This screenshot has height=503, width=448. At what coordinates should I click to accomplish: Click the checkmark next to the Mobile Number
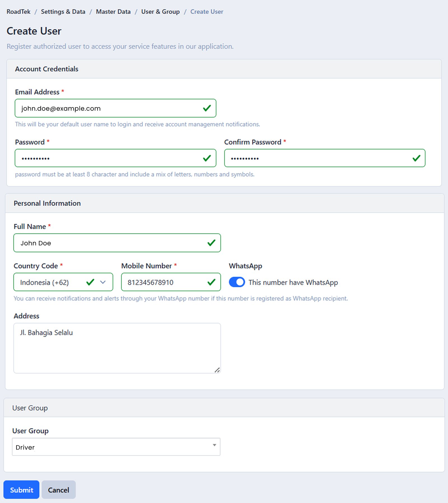(212, 282)
